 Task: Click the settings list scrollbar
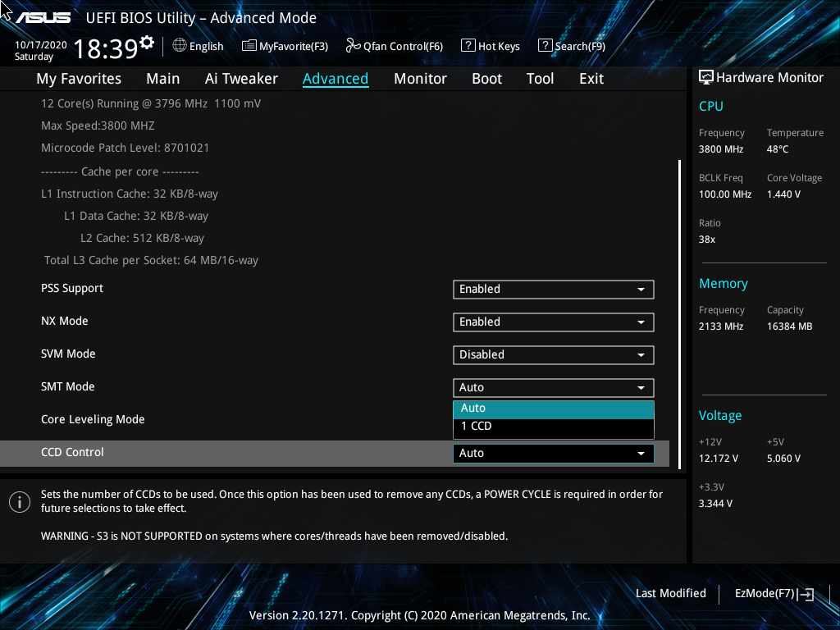(x=679, y=314)
